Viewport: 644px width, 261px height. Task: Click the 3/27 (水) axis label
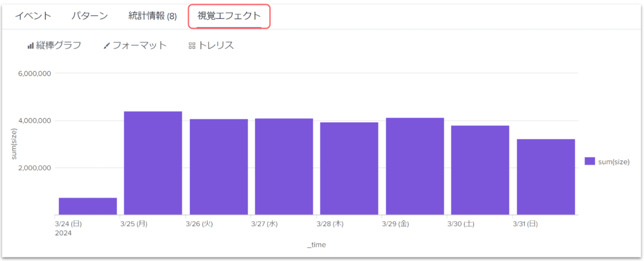pos(264,224)
